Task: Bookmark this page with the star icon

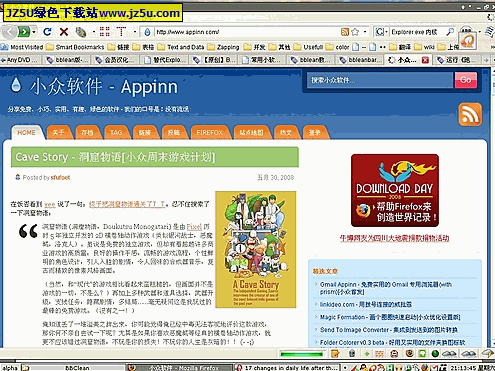Action: (x=355, y=32)
